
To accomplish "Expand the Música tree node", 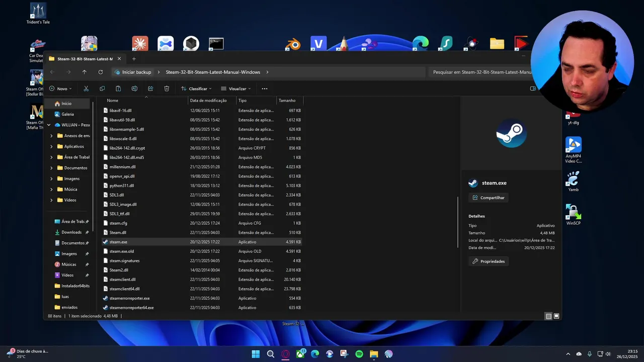I will click(x=51, y=190).
